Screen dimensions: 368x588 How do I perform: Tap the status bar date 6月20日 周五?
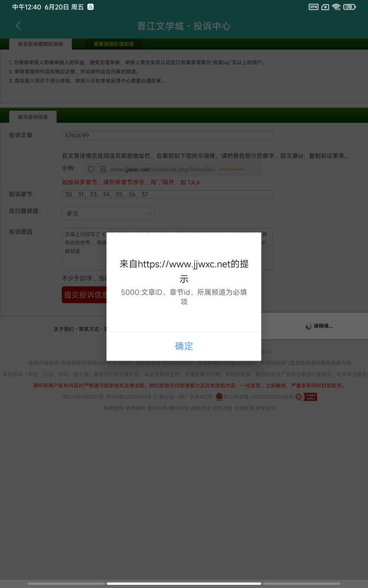64,7
